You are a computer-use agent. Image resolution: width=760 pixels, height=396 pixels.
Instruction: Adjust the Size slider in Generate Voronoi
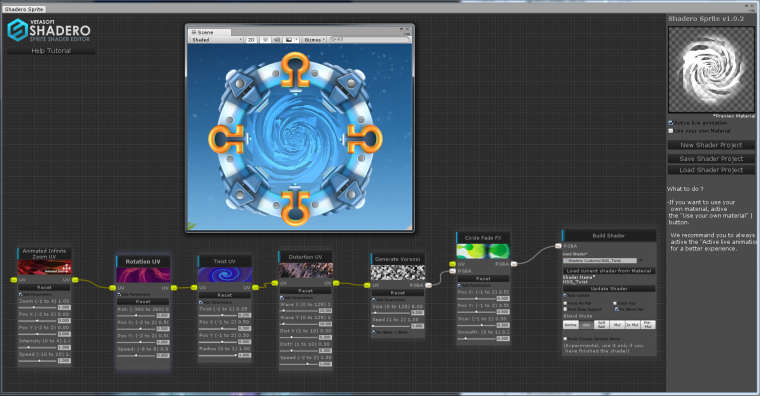tap(391, 313)
